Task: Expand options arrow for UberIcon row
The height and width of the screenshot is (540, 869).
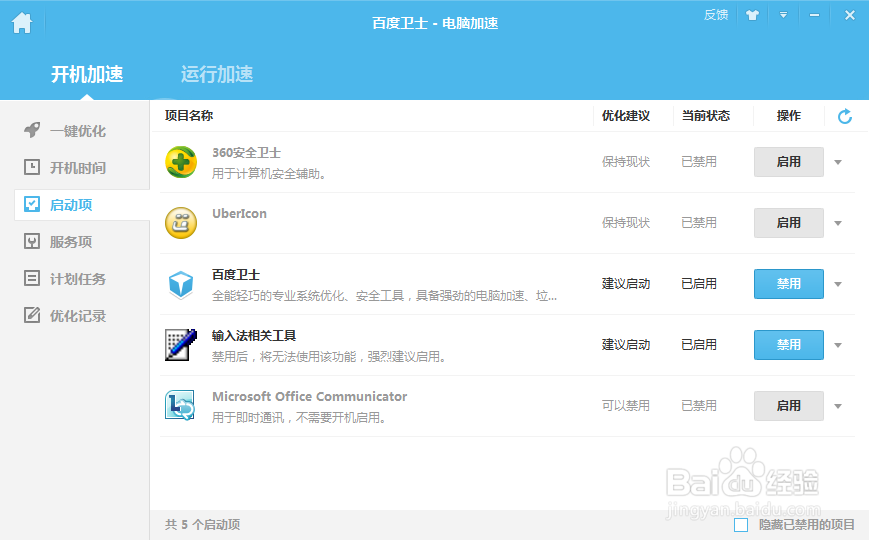Action: 838,223
